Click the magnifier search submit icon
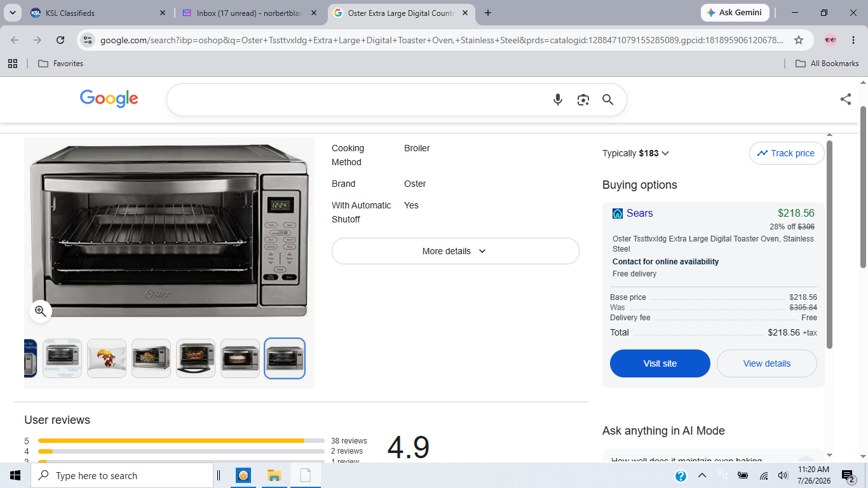 coord(608,100)
